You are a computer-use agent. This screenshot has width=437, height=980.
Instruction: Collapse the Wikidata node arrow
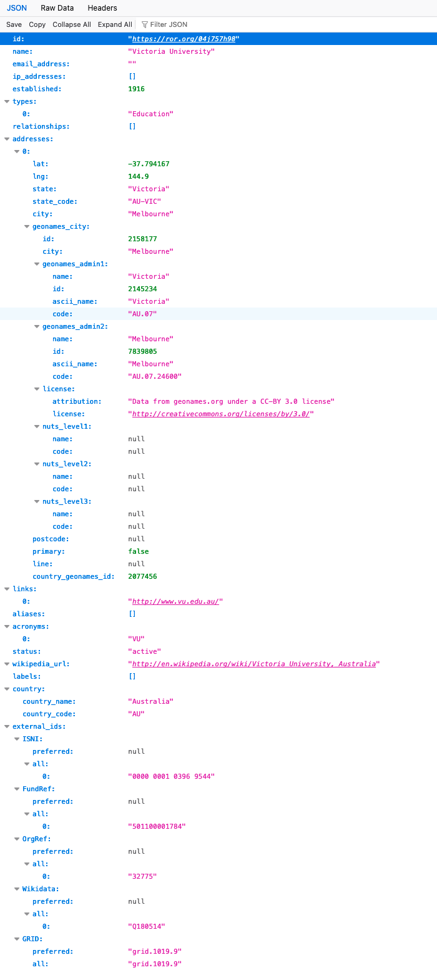click(17, 889)
